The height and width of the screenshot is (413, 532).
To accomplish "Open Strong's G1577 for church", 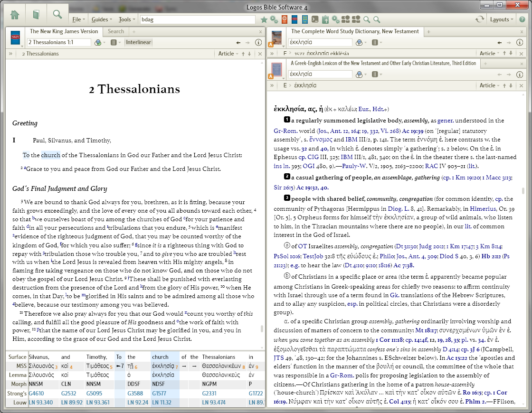I will [159, 394].
